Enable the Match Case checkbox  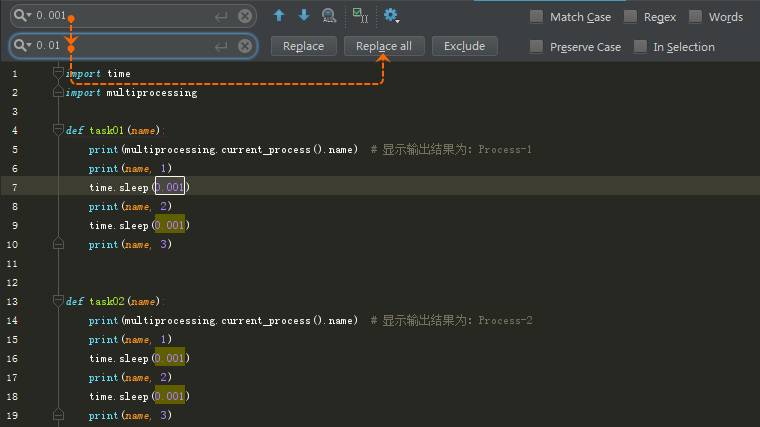coord(537,17)
